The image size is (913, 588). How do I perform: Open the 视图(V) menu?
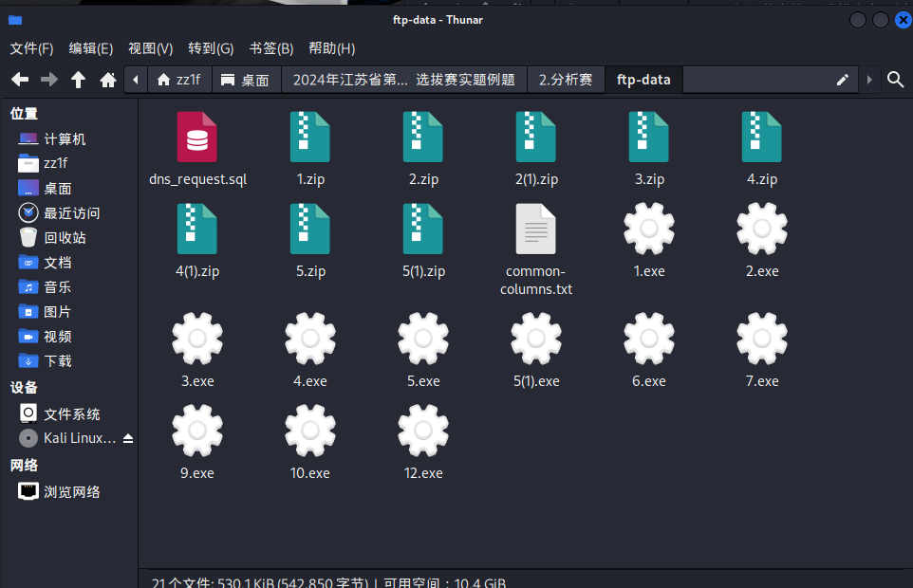[x=150, y=48]
